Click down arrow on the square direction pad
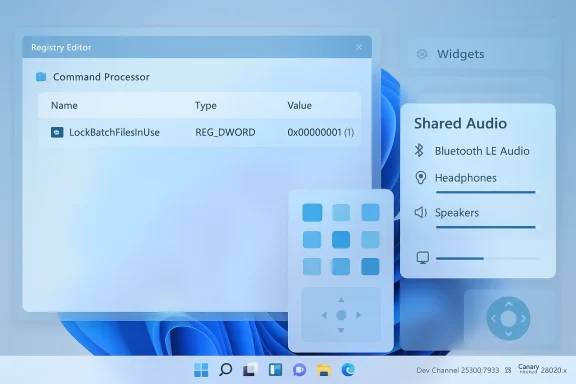This screenshot has height=384, width=576. coord(341,330)
